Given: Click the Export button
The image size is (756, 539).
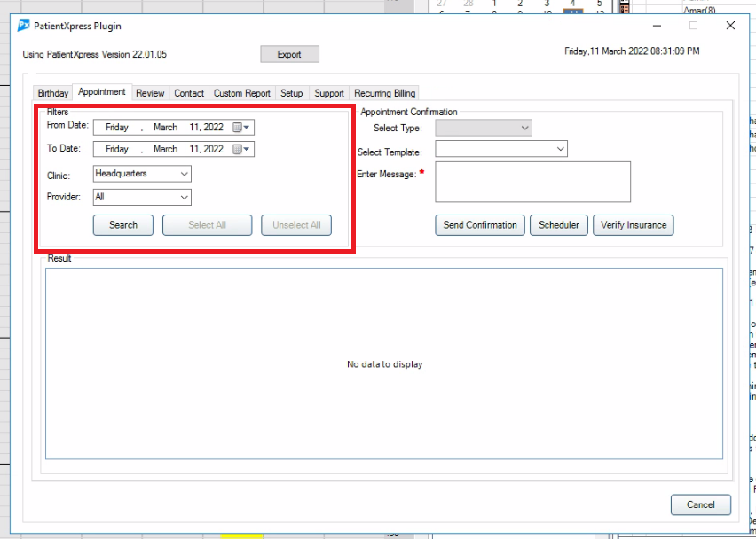Looking at the screenshot, I should (x=289, y=54).
